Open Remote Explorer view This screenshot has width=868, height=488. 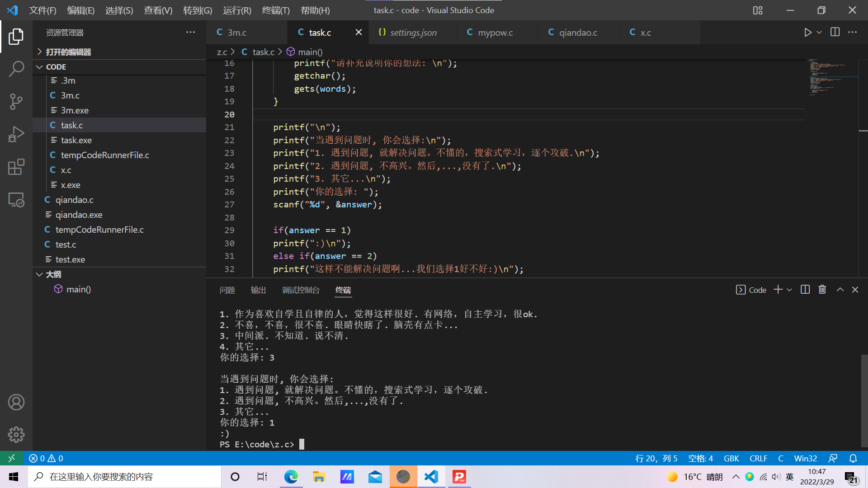(16, 200)
